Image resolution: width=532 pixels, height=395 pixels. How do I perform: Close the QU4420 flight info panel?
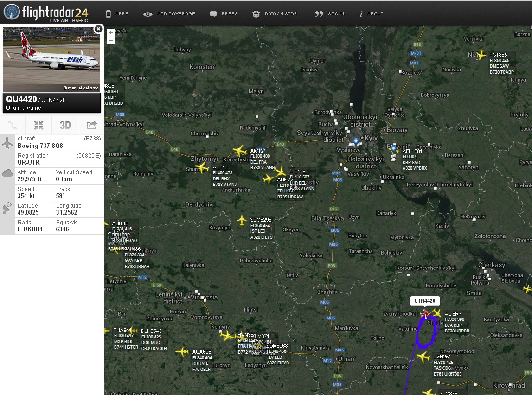pos(98,29)
